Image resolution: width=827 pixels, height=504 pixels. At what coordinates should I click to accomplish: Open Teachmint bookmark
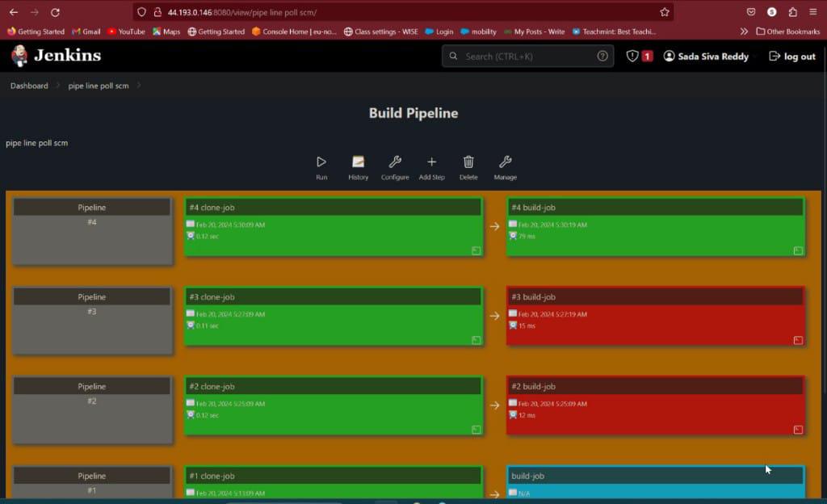point(615,31)
